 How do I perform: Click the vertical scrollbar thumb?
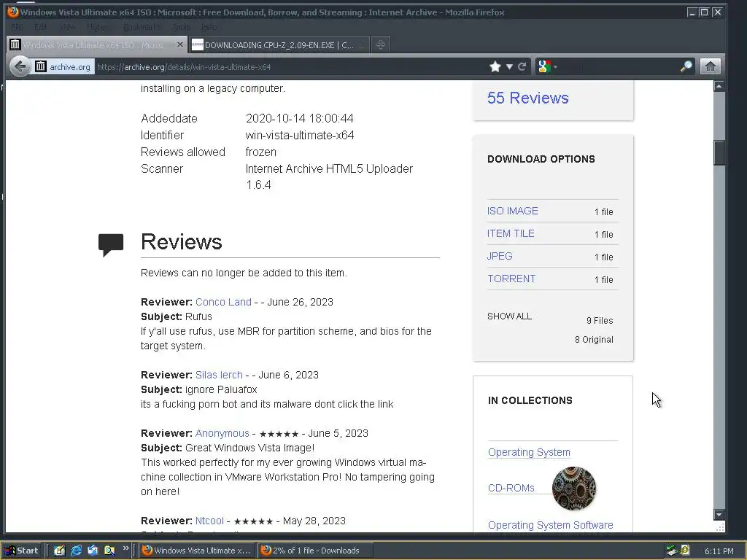click(719, 152)
